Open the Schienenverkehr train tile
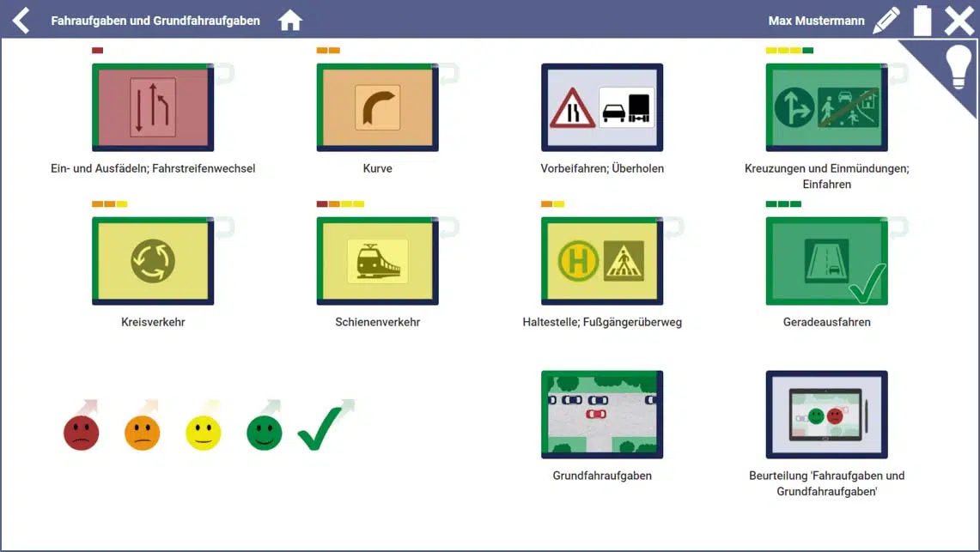The height and width of the screenshot is (552, 980). coord(377,261)
